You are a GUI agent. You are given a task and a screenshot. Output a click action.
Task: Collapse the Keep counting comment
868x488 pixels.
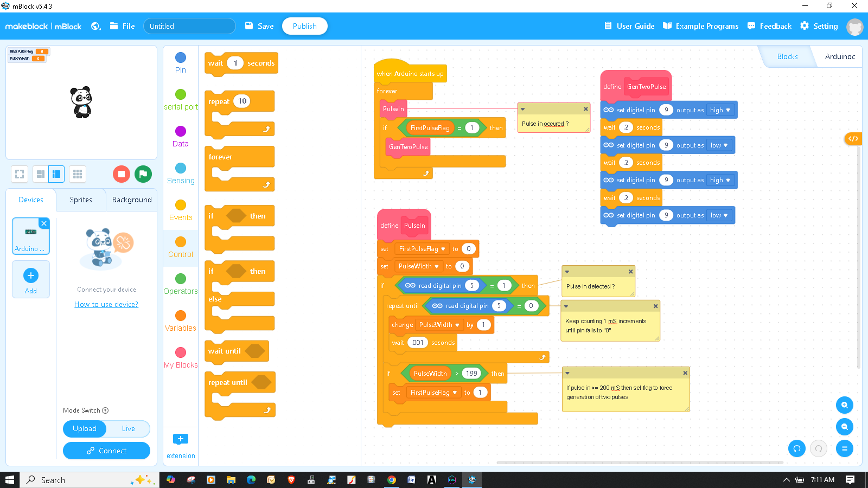[x=566, y=306]
